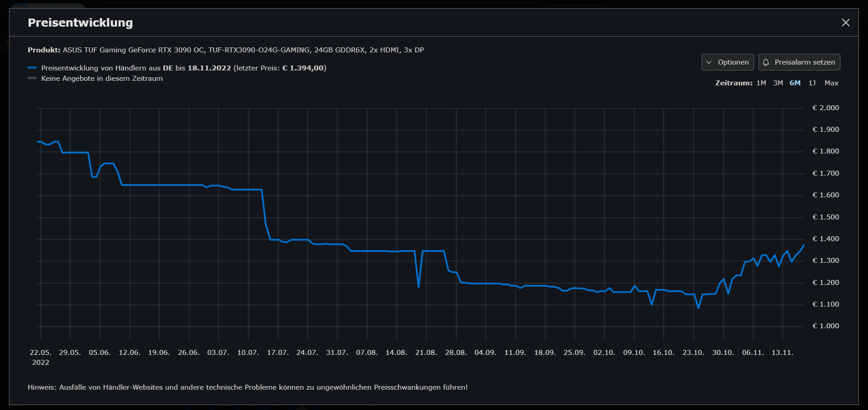Click the blue color swatch in legend
This screenshot has width=868, height=410.
tap(33, 68)
